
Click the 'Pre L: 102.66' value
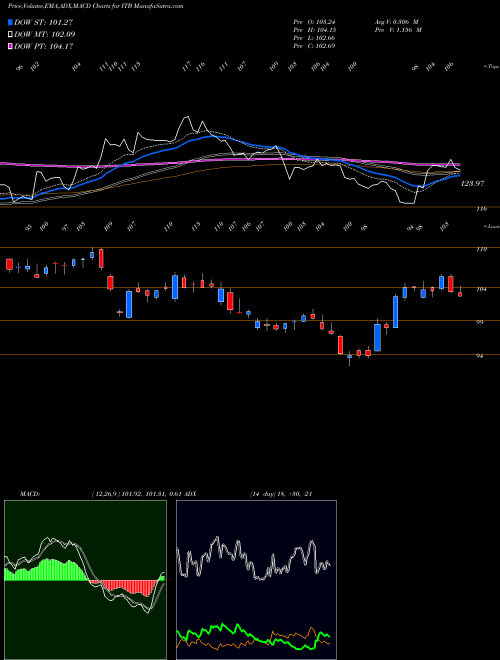(x=314, y=38)
